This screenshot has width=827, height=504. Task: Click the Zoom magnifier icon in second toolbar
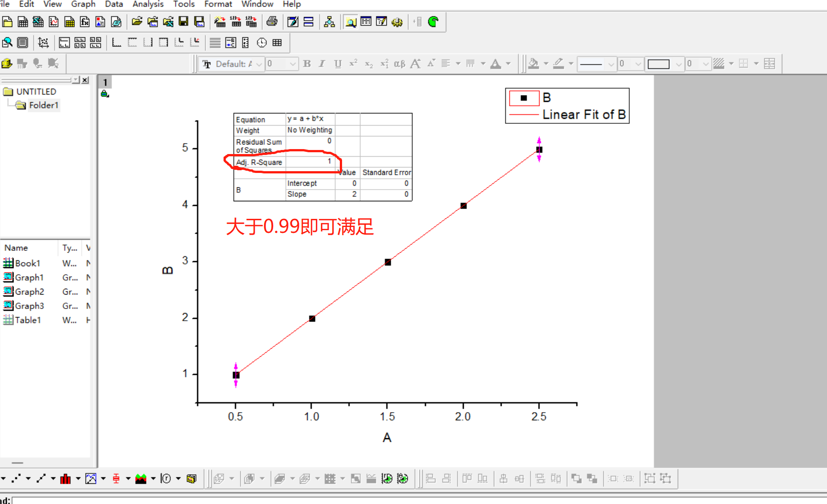click(x=7, y=43)
